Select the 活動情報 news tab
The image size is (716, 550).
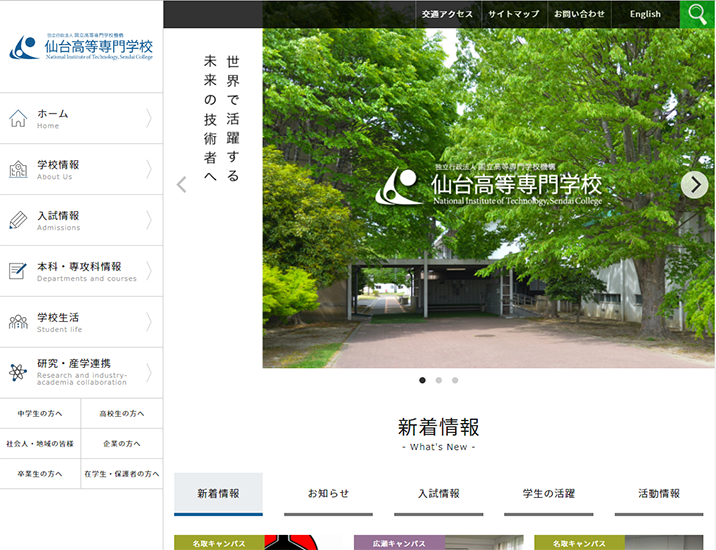click(x=659, y=494)
